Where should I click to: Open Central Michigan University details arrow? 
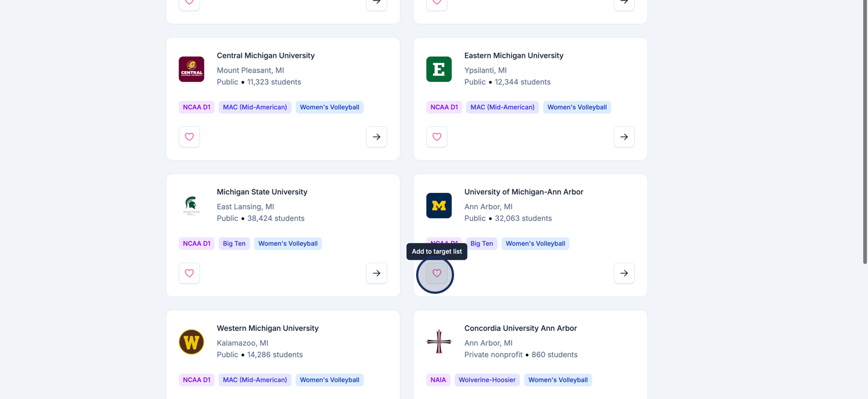click(376, 137)
